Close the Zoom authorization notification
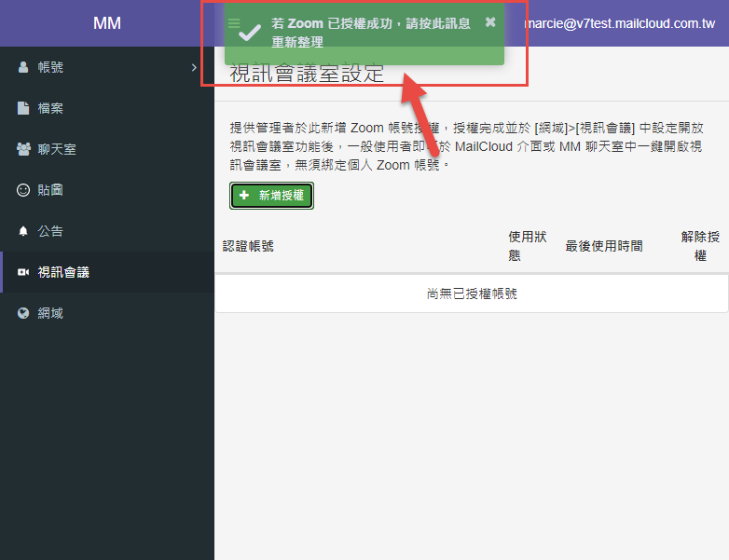 click(x=490, y=21)
